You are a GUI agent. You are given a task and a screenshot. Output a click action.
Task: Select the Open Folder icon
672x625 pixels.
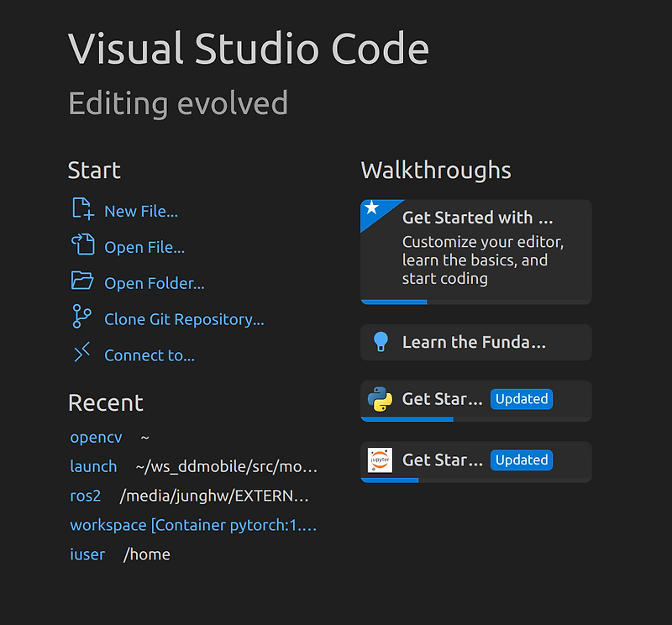point(82,282)
